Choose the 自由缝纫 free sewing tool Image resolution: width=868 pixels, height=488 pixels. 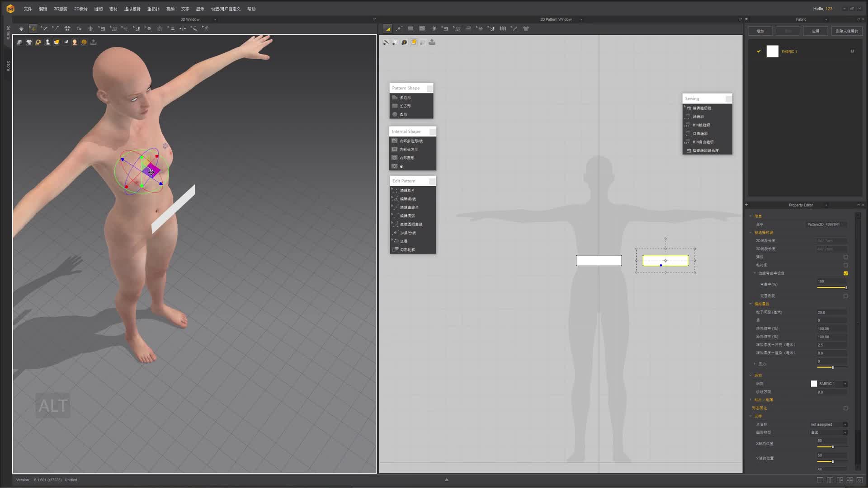700,134
